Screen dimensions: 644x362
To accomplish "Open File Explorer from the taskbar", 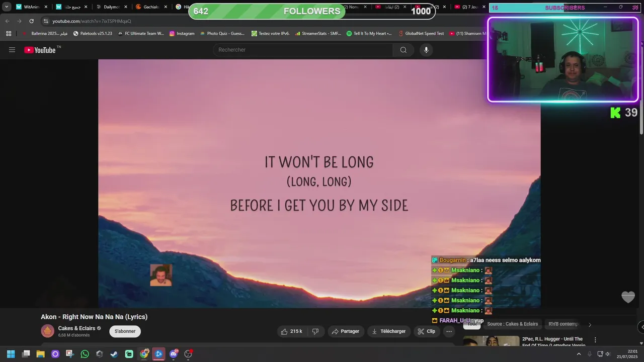I will pyautogui.click(x=40, y=354).
